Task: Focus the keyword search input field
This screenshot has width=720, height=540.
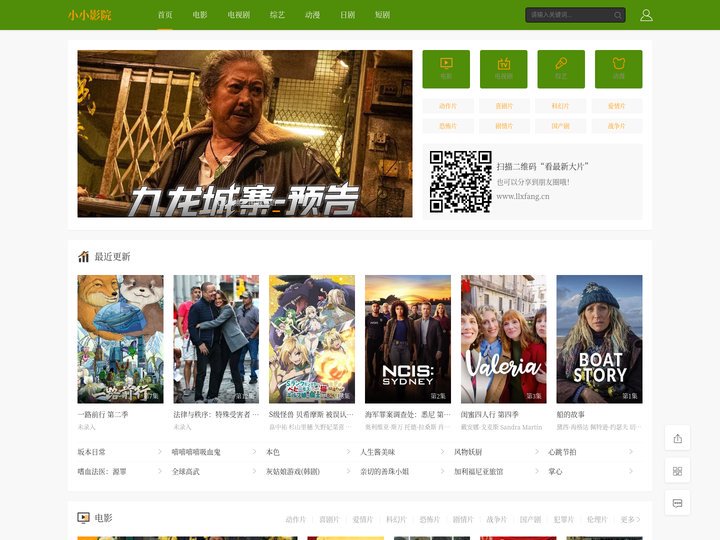Action: click(x=568, y=15)
